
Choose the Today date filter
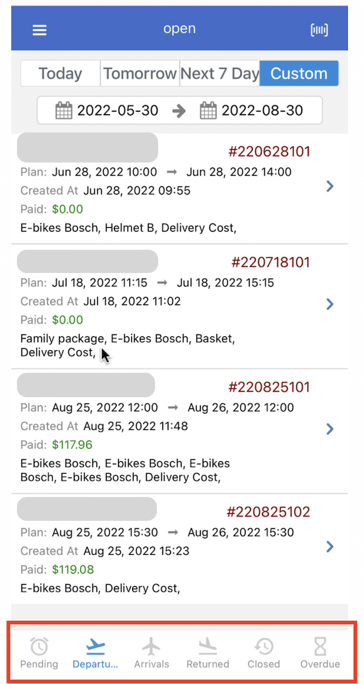pyautogui.click(x=60, y=73)
